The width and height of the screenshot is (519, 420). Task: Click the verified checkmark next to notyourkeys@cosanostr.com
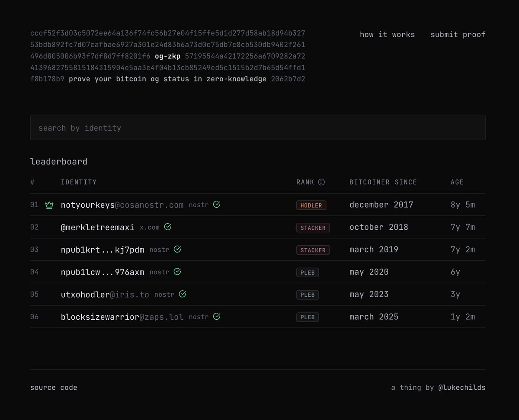(x=217, y=204)
